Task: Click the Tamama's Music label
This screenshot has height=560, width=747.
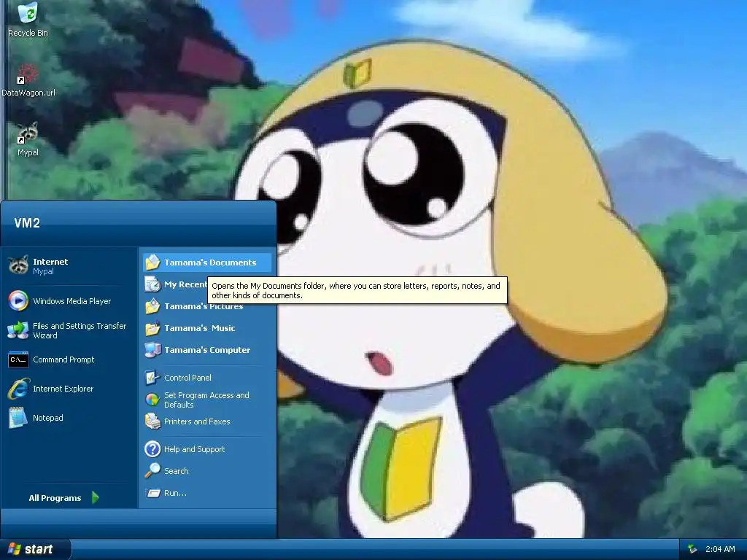Action: click(199, 328)
